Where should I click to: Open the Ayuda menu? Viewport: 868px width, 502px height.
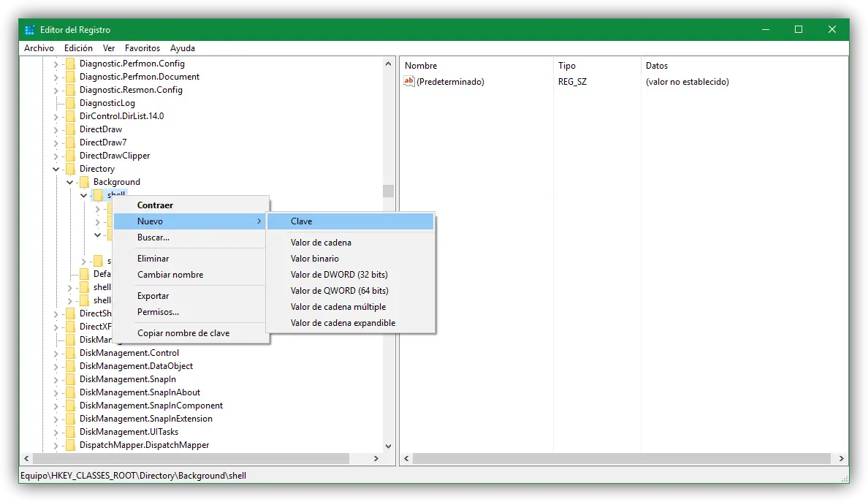183,48
